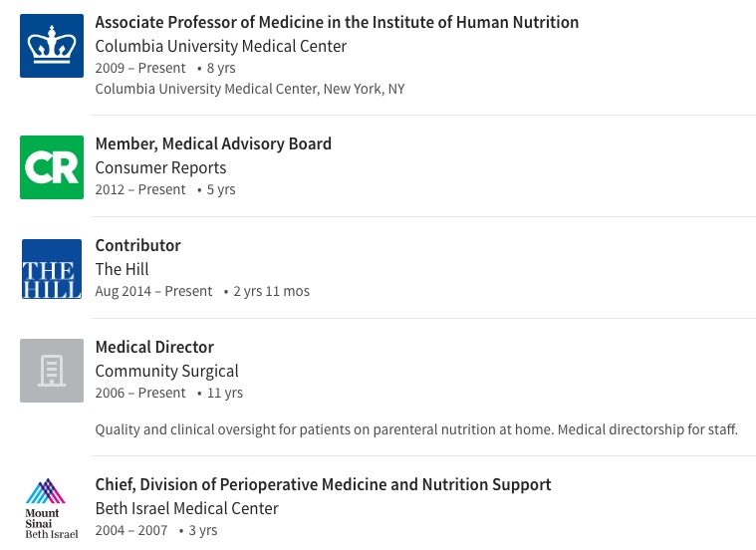Select the Member, Medical Advisory Board title
The height and width of the screenshot is (550, 756).
[213, 143]
